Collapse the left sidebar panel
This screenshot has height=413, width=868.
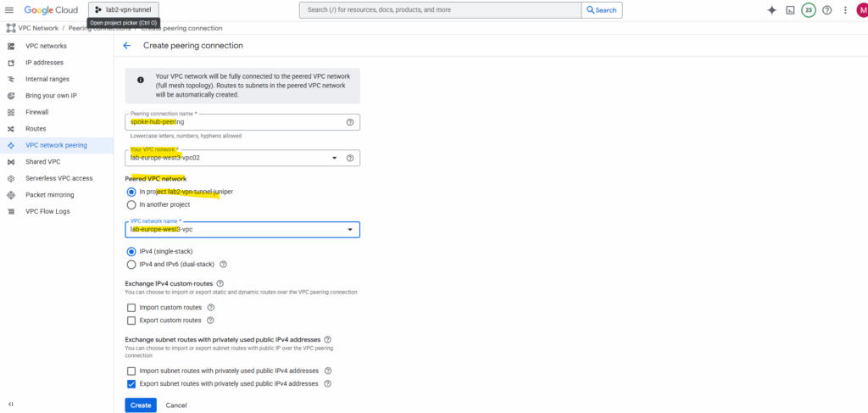point(10,404)
